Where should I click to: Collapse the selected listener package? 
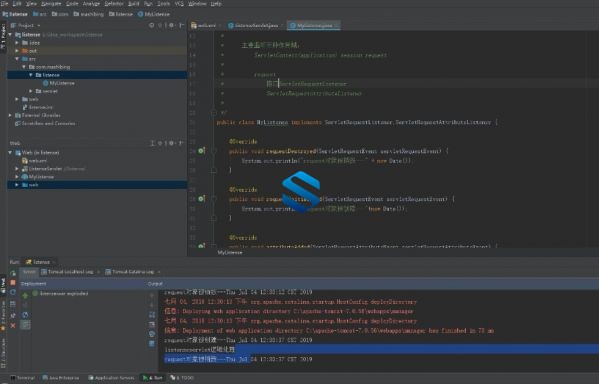point(31,75)
